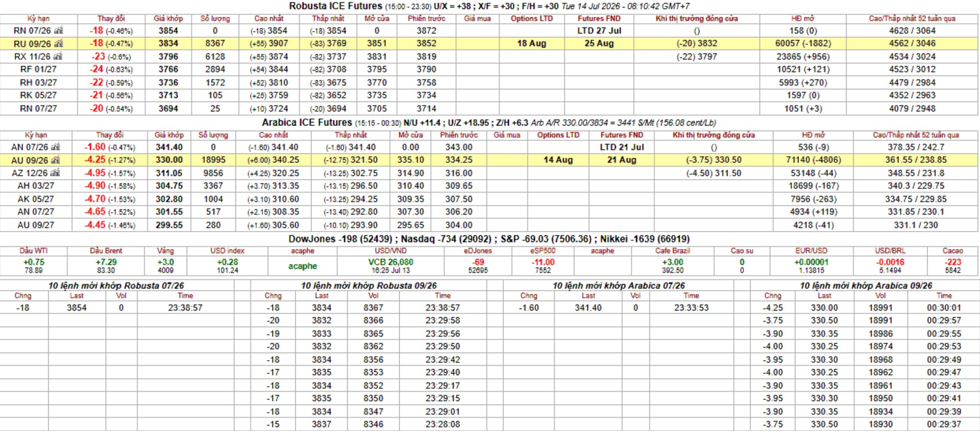The height and width of the screenshot is (432, 980).
Task: Open the chart icon beside AZ 12/26
Action: (x=55, y=173)
